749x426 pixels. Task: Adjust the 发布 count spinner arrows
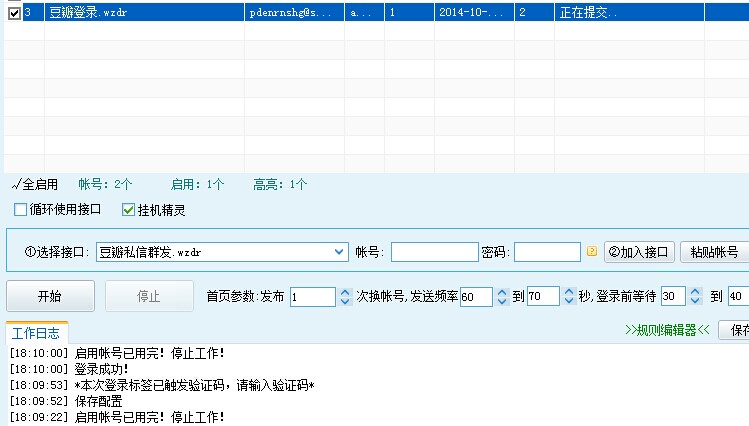[x=344, y=296]
